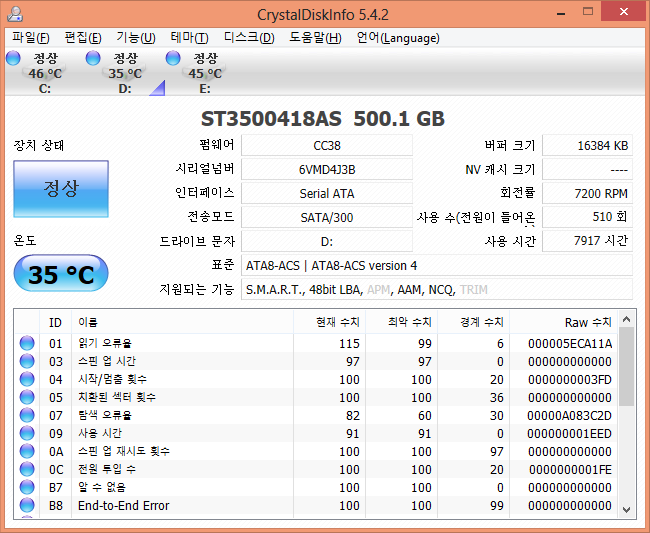The height and width of the screenshot is (533, 650).
Task: Click the SMART table scrollbar thumb
Action: [x=626, y=366]
